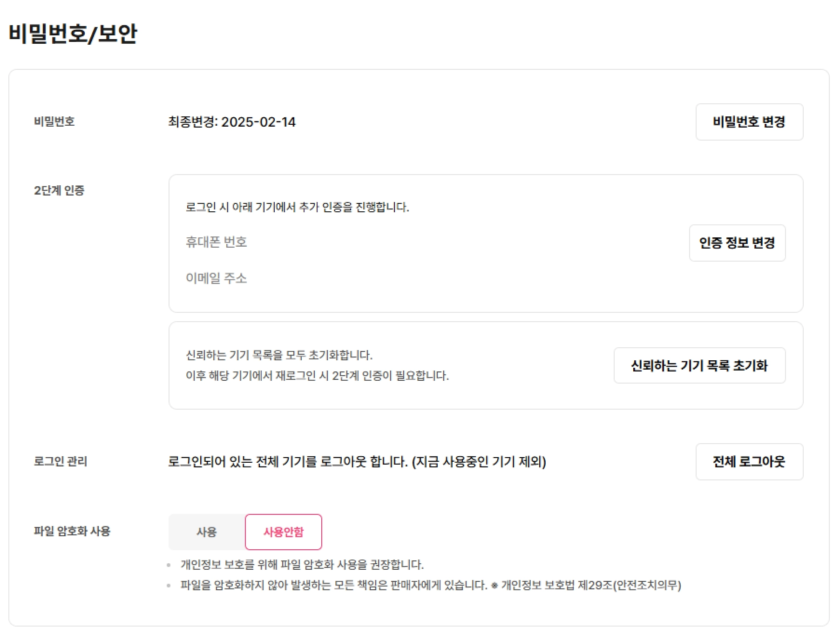This screenshot has width=840, height=634.
Task: Click the 비밀번호 변경 button
Action: 749,122
